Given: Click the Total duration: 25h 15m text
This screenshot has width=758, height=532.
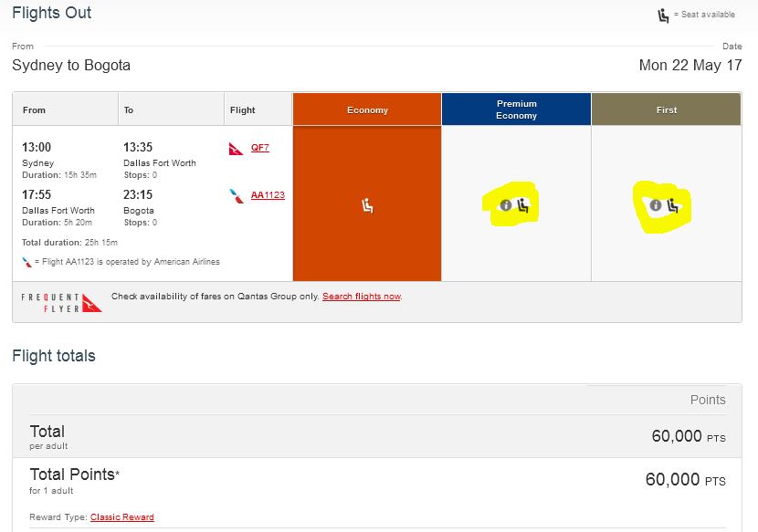Looking at the screenshot, I should coord(69,242).
